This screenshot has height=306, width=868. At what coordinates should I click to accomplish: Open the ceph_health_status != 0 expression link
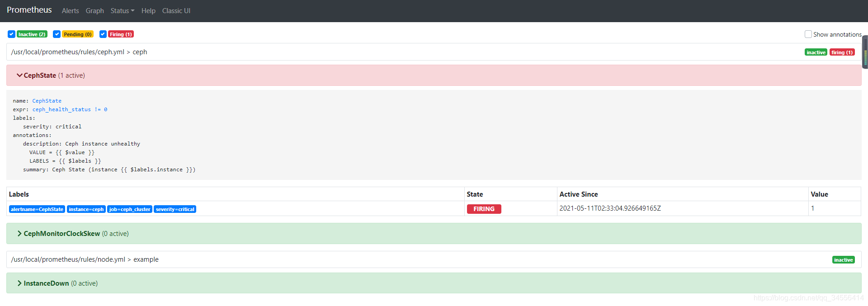pos(70,109)
